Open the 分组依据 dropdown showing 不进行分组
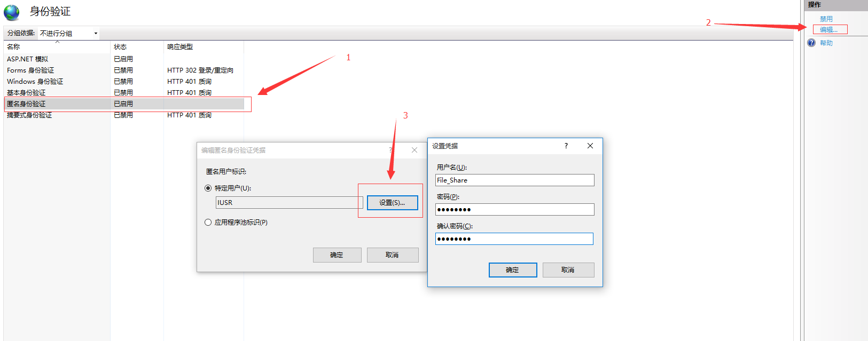The image size is (868, 341). tap(69, 33)
